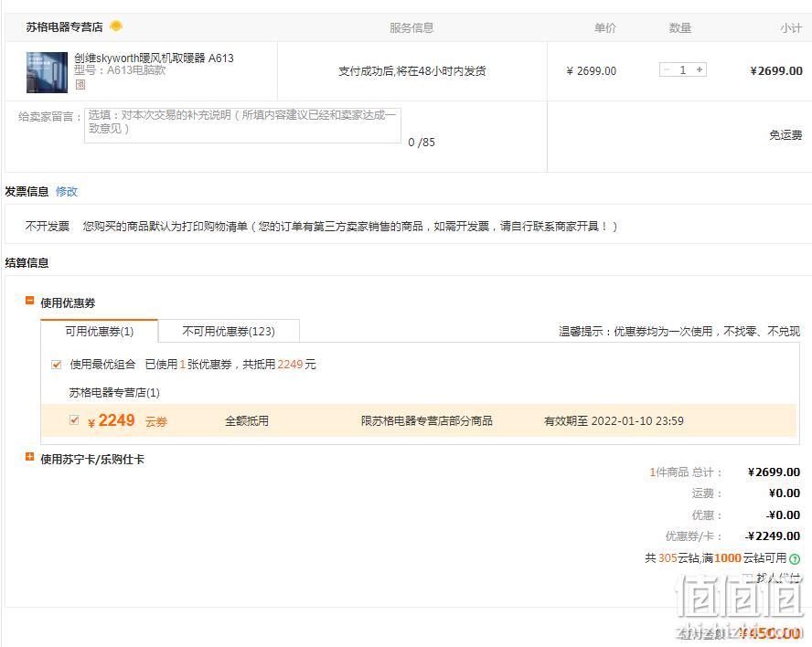812x647 pixels.
Task: Decrease quantity with the minus button
Action: pos(667,69)
